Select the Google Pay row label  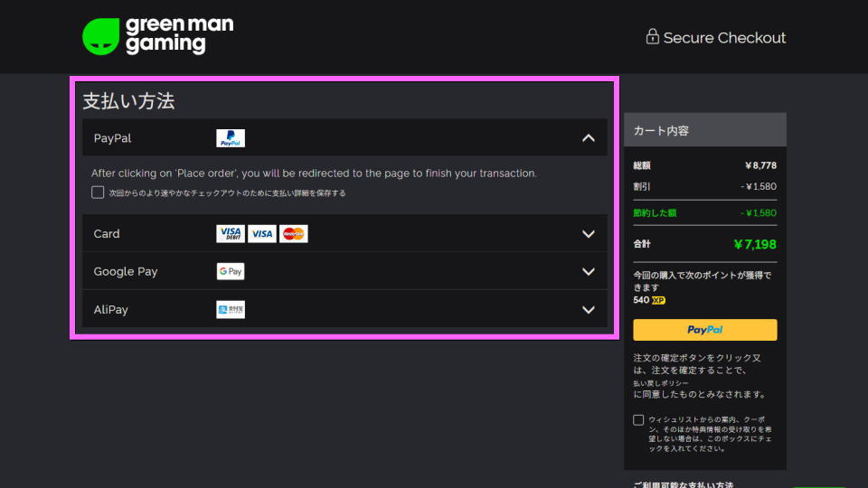tap(126, 272)
